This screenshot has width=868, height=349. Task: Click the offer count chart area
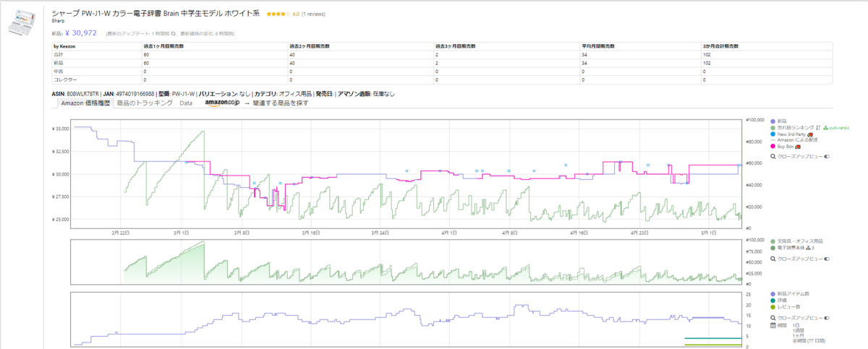[x=407, y=319]
